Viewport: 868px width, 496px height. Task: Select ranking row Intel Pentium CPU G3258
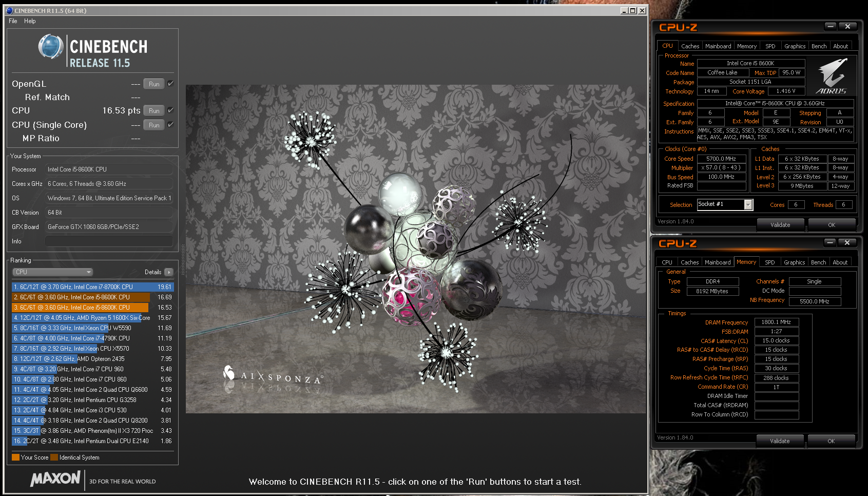click(x=93, y=400)
